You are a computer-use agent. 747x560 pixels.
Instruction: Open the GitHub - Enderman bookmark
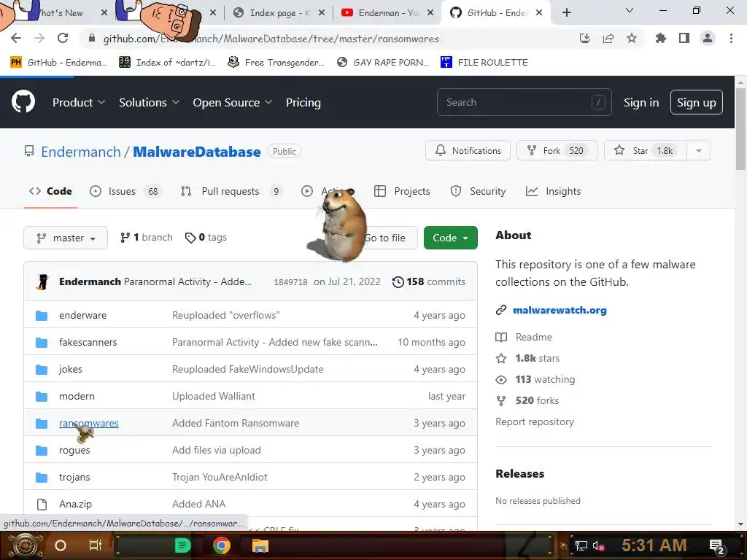point(58,62)
